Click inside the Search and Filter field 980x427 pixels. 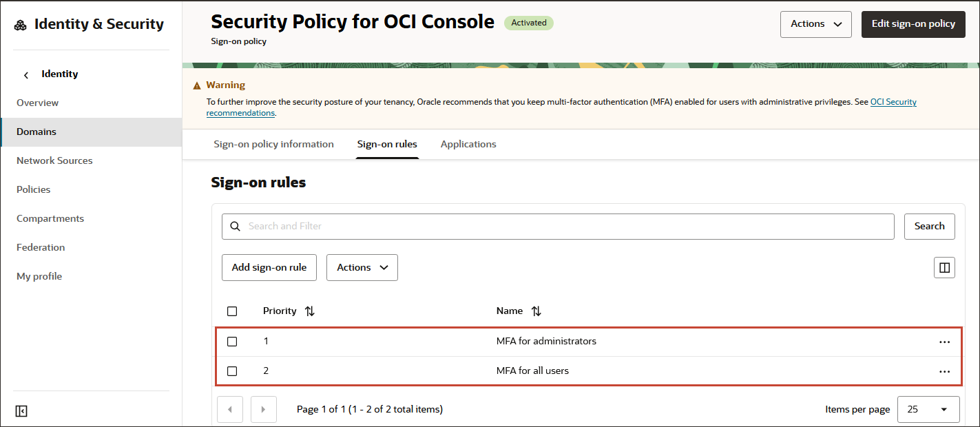[482, 226]
